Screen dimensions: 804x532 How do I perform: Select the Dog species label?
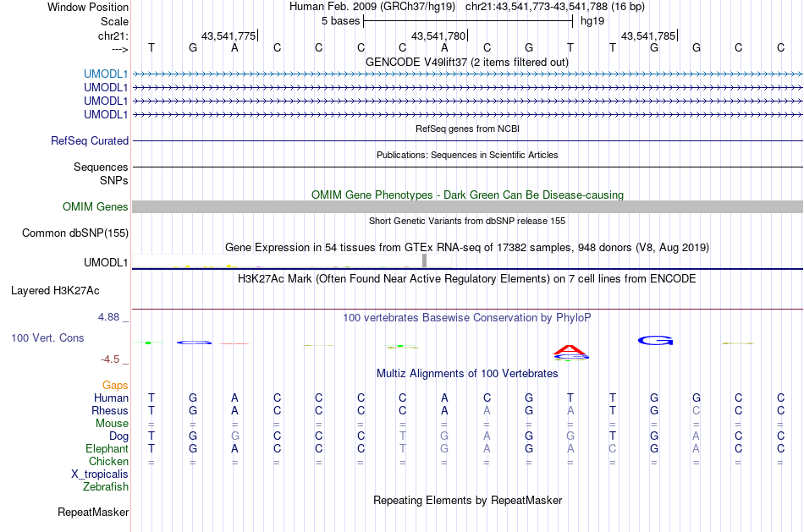coord(119,436)
